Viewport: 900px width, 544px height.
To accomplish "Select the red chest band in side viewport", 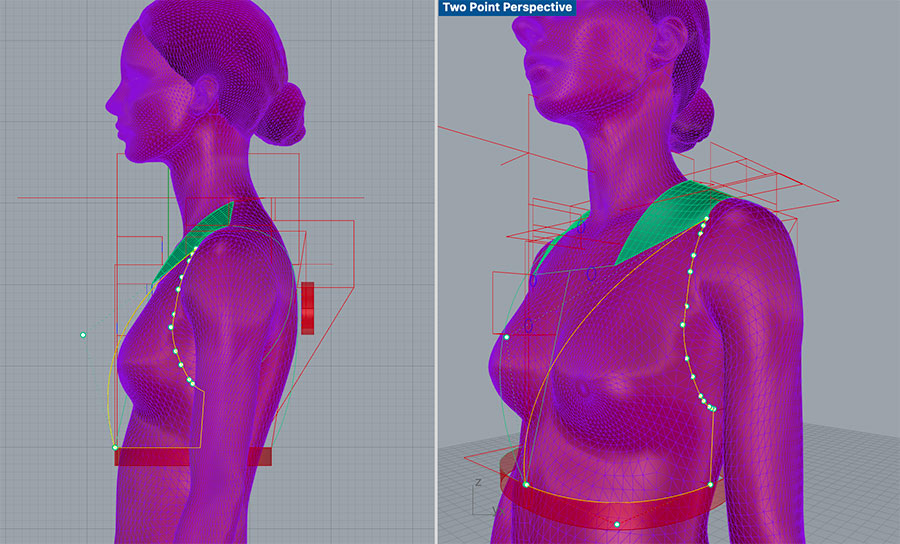I will click(193, 457).
